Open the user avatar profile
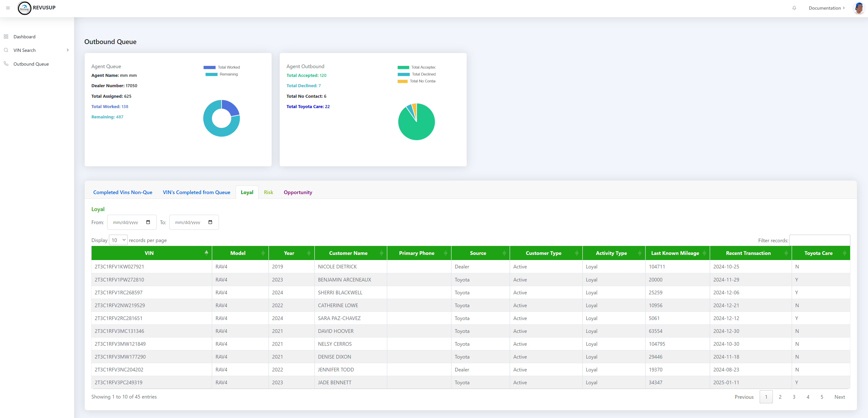Screen dimensions: 868x418 [859, 8]
